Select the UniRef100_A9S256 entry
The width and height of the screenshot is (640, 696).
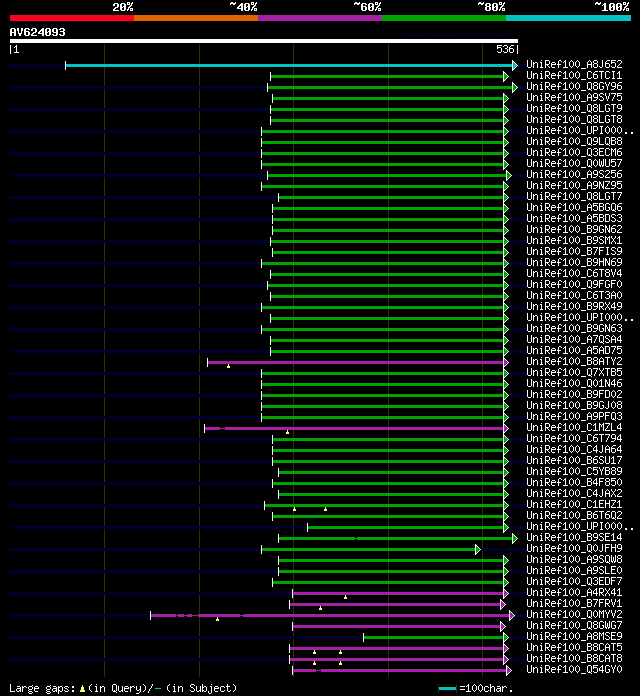[574, 174]
